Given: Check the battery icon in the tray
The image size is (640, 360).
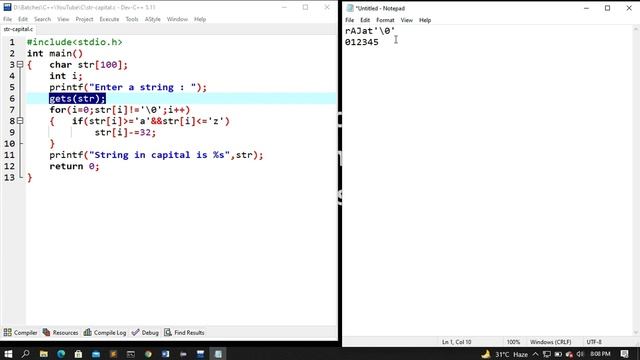Looking at the screenshot, I should 558,354.
